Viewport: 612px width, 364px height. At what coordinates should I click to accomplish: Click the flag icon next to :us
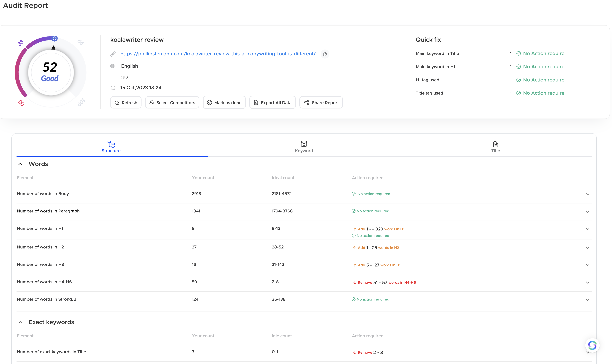tap(113, 77)
